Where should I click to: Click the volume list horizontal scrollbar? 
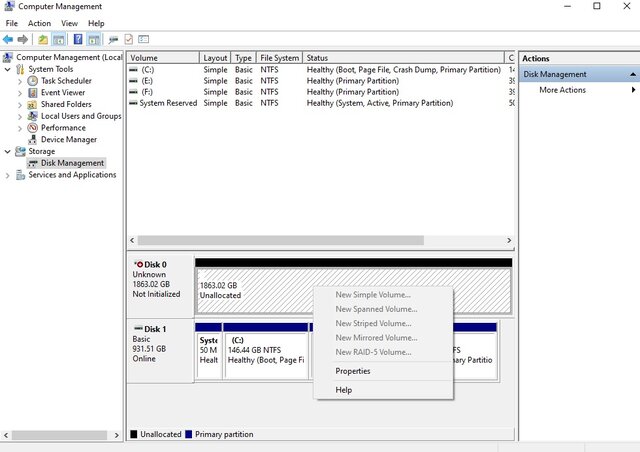coord(300,240)
